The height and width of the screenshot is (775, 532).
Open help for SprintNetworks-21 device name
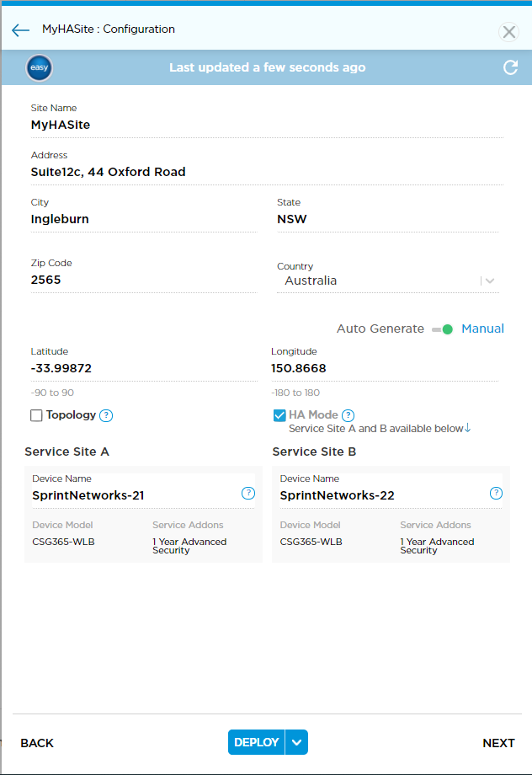tap(248, 494)
